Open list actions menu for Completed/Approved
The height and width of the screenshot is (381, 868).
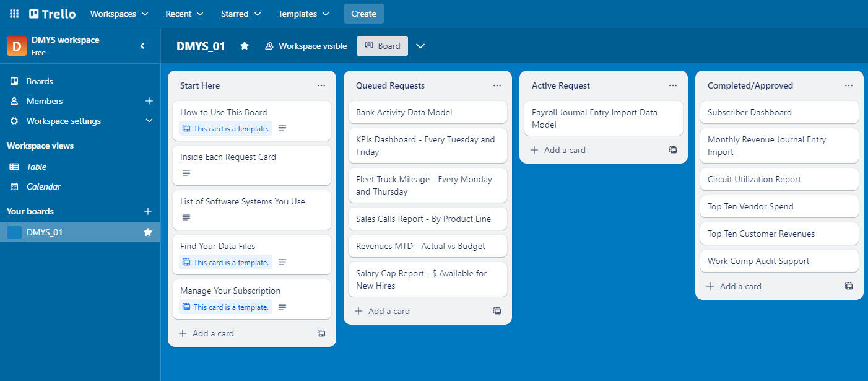click(848, 85)
